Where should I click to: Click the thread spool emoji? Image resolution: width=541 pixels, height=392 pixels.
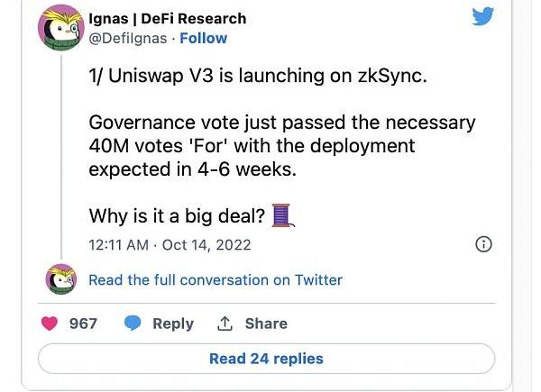click(x=282, y=216)
